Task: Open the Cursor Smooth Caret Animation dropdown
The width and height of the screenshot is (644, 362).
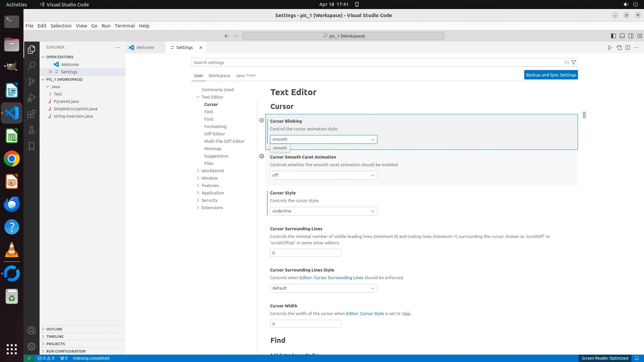Action: coord(323,175)
